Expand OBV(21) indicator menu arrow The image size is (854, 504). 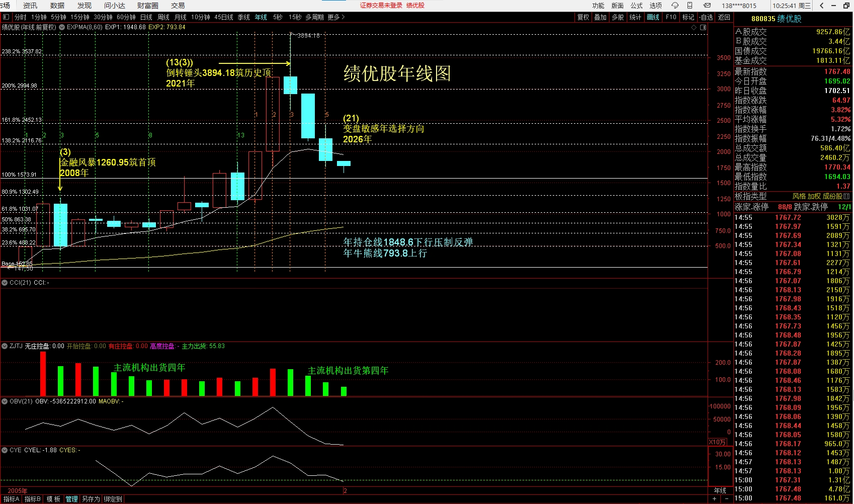(5, 401)
